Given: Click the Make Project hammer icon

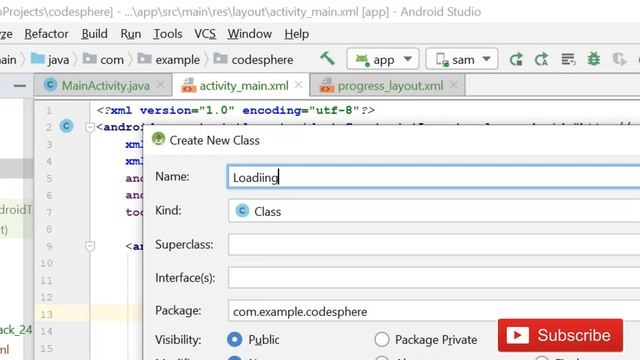Looking at the screenshot, I should 327,59.
